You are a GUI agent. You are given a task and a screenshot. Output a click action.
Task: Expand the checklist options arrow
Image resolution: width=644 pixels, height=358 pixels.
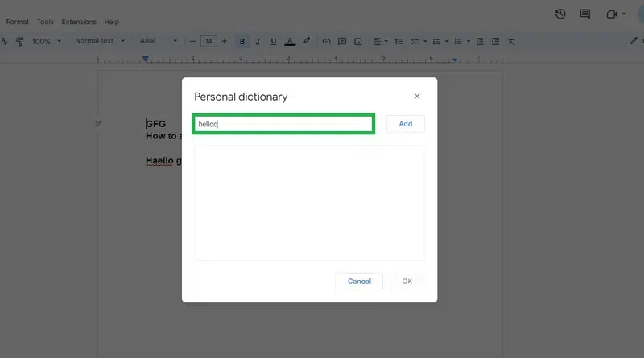click(425, 41)
